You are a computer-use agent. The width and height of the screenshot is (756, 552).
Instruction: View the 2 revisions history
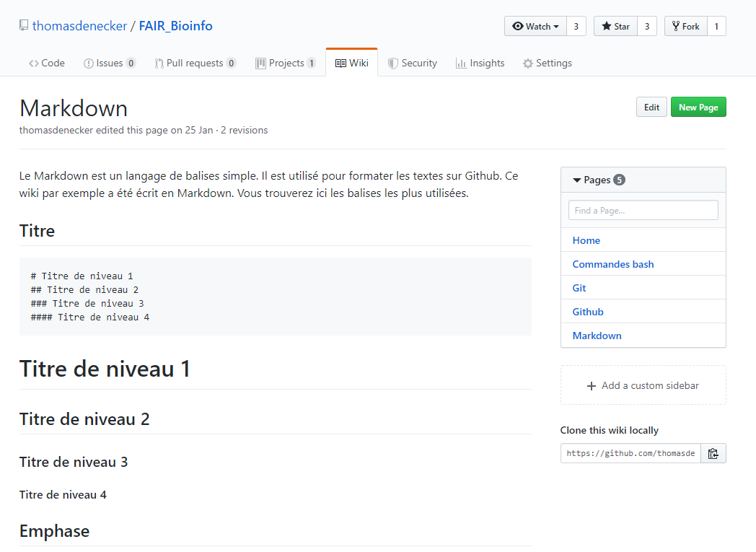pyautogui.click(x=245, y=130)
